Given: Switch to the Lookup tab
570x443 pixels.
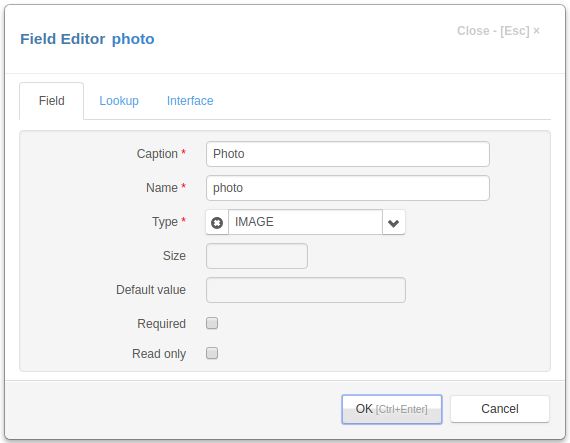Looking at the screenshot, I should tap(119, 101).
